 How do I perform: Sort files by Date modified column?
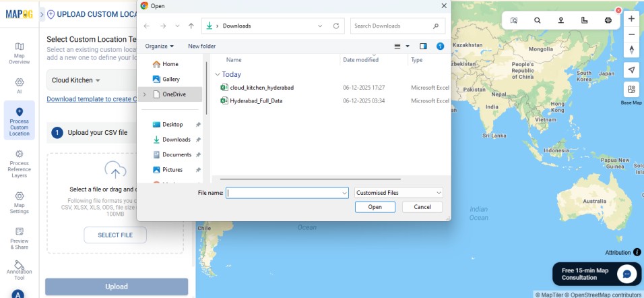[361, 60]
